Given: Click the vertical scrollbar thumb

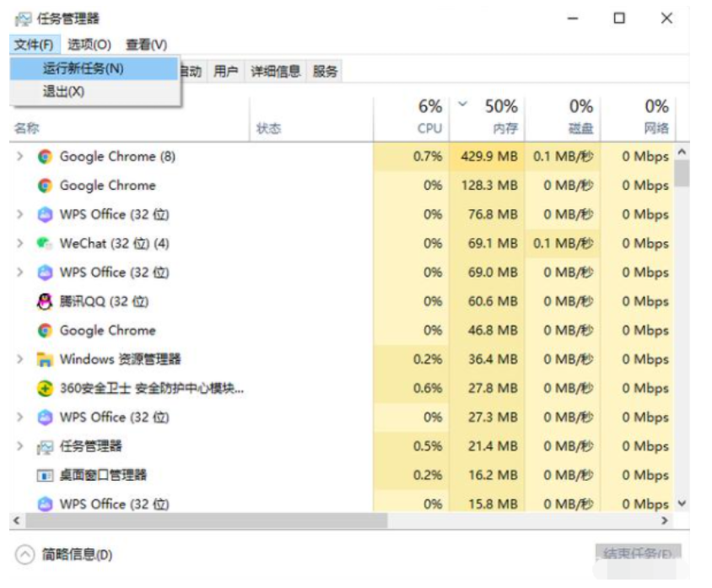Looking at the screenshot, I should [x=682, y=174].
